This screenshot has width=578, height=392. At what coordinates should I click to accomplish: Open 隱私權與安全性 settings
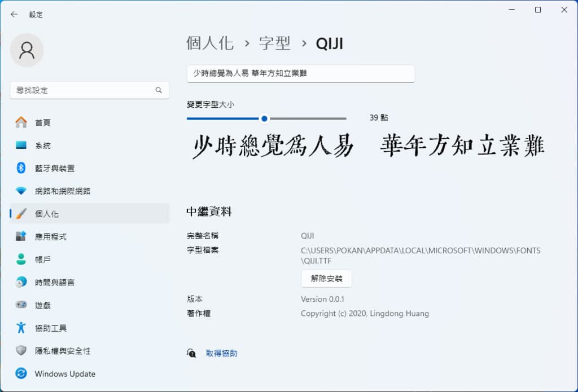pos(90,351)
